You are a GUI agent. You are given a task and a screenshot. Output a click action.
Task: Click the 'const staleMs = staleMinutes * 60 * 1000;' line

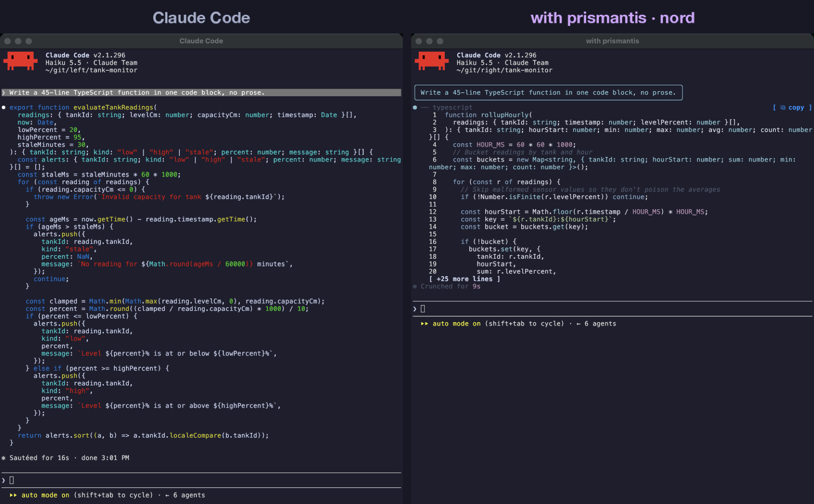pos(99,174)
